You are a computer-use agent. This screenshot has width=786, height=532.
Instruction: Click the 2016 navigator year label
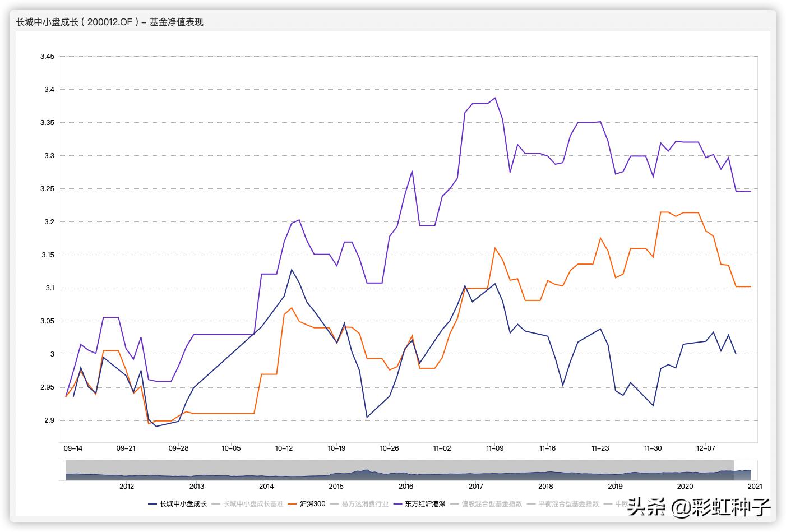pyautogui.click(x=406, y=487)
